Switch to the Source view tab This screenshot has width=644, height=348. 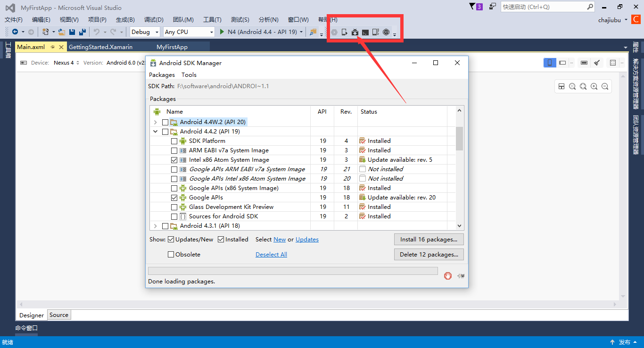tap(59, 315)
